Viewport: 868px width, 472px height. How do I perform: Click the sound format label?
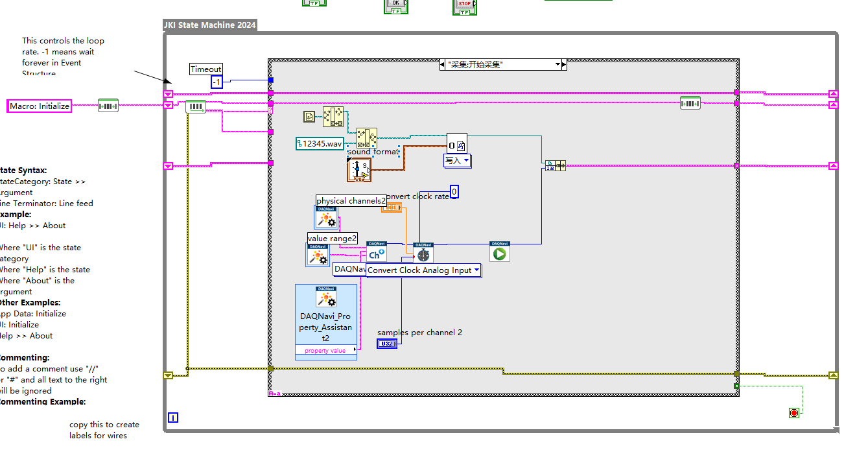[372, 152]
